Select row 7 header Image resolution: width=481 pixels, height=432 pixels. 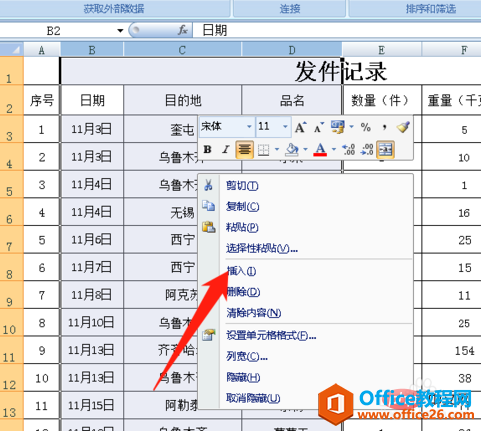click(11, 240)
